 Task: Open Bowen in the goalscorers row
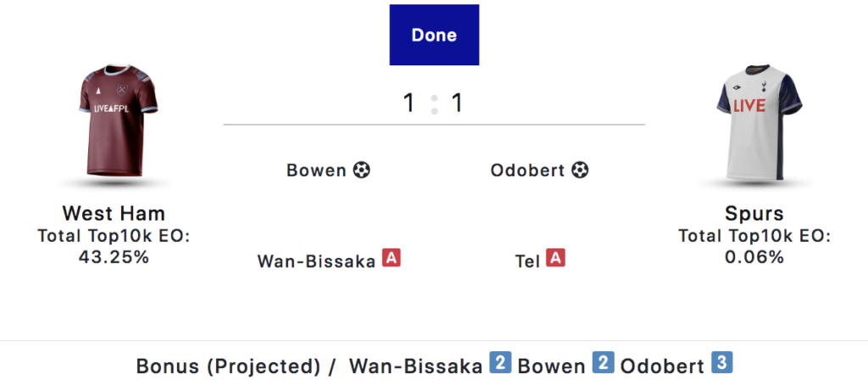[316, 170]
